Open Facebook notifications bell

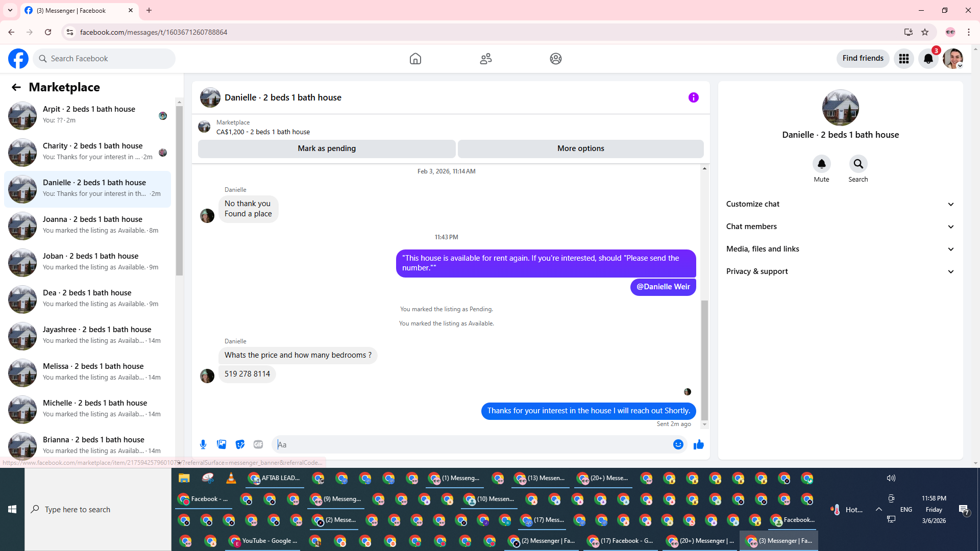[928, 59]
